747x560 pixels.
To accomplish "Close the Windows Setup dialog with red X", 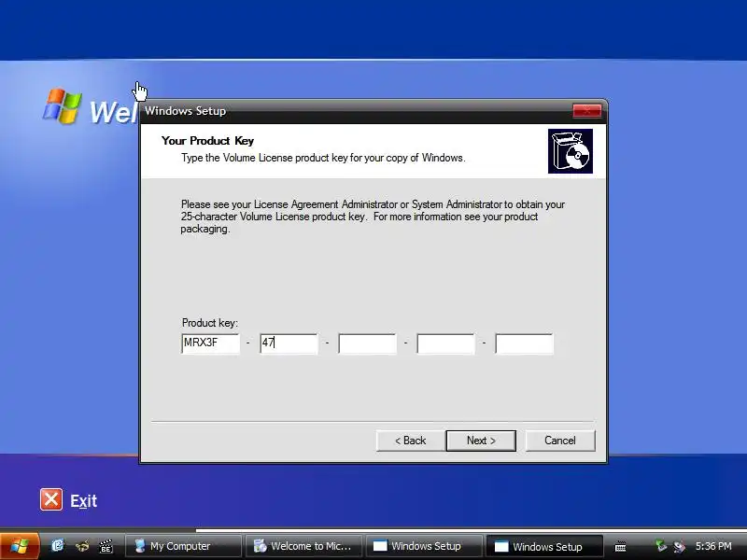I will tap(587, 111).
